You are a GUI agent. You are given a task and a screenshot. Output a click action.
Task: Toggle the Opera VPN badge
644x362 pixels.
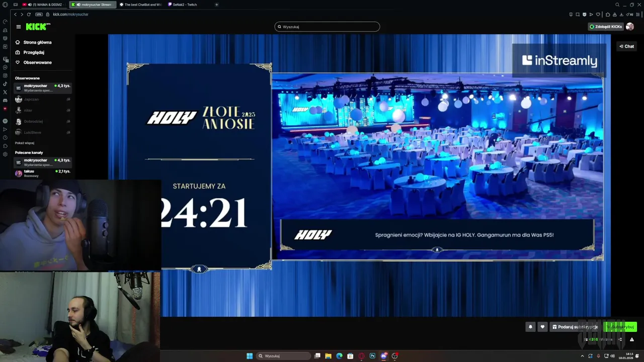point(39,14)
